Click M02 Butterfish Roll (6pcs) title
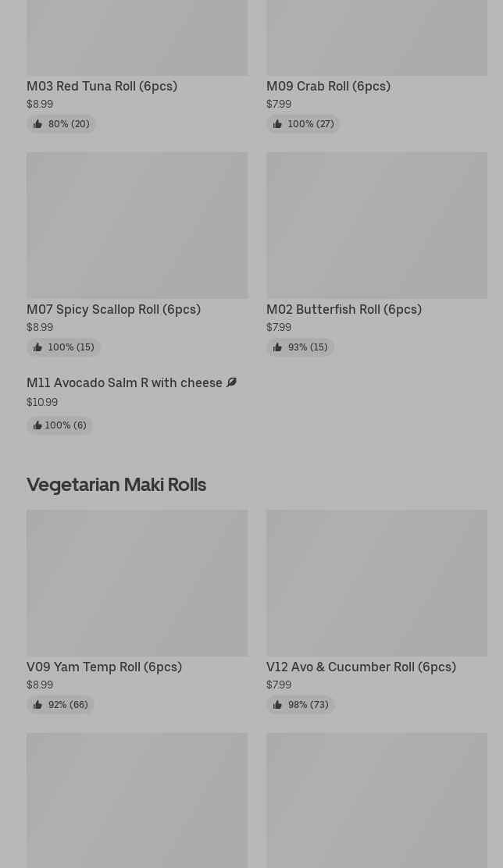The image size is (503, 868). click(344, 309)
